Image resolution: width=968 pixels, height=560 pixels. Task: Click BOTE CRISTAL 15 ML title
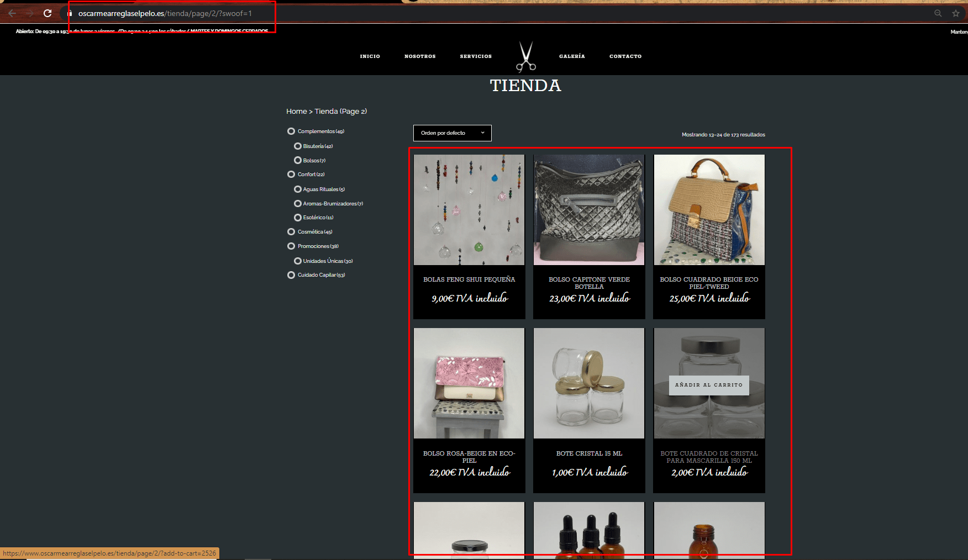tap(589, 453)
